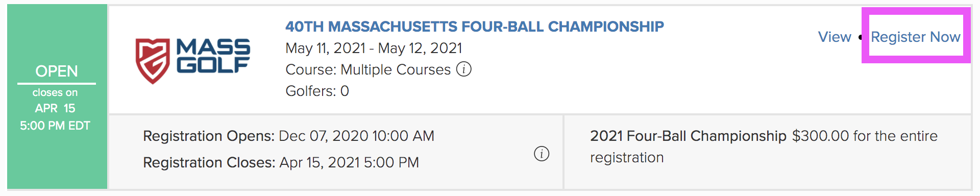Click the Registration Opens Dec 07 line
This screenshot has width=980, height=196.
(288, 136)
